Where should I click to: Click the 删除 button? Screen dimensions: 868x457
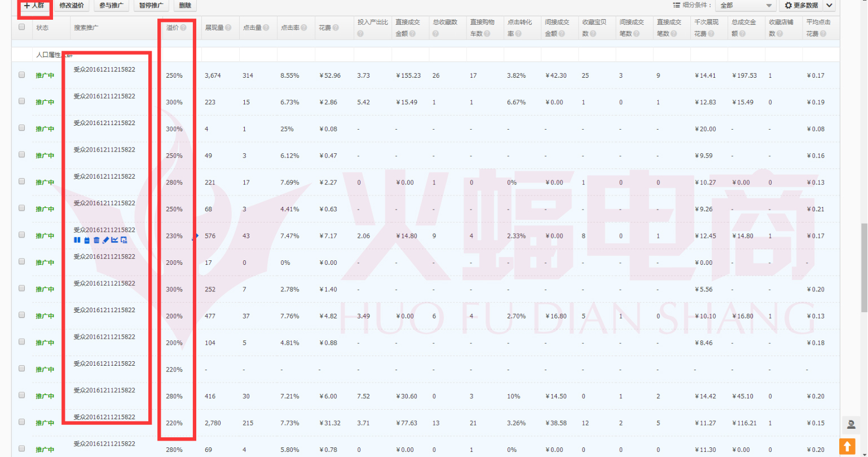(184, 6)
